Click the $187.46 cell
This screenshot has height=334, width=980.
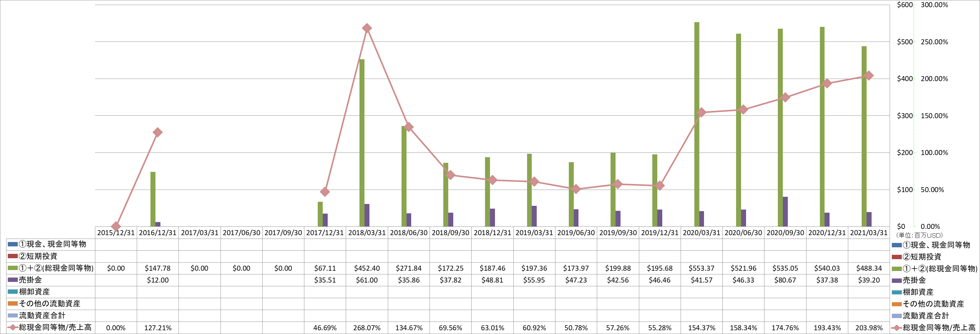[492, 268]
